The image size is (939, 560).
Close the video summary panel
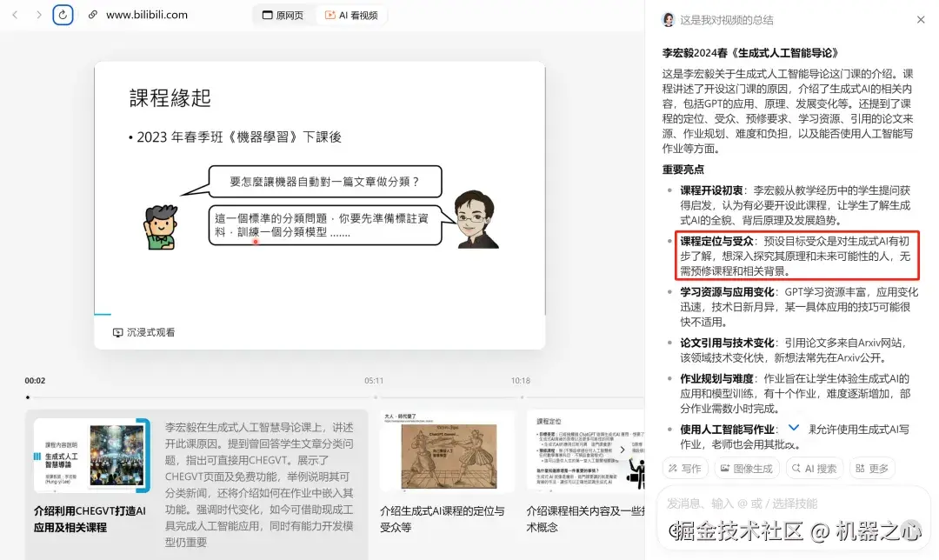tap(921, 19)
